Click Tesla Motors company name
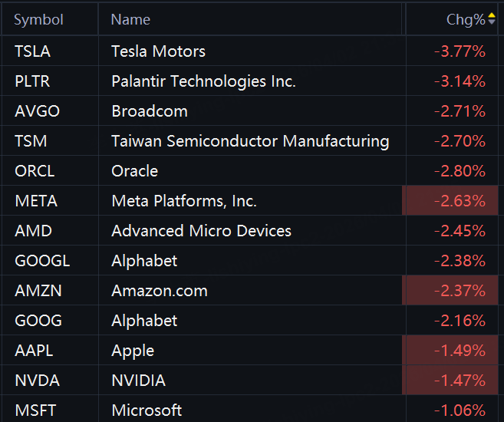The image size is (504, 422). pyautogui.click(x=158, y=52)
